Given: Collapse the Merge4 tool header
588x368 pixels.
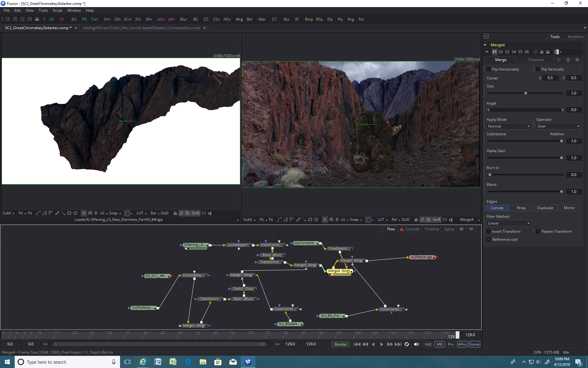Looking at the screenshot, I should point(485,45).
